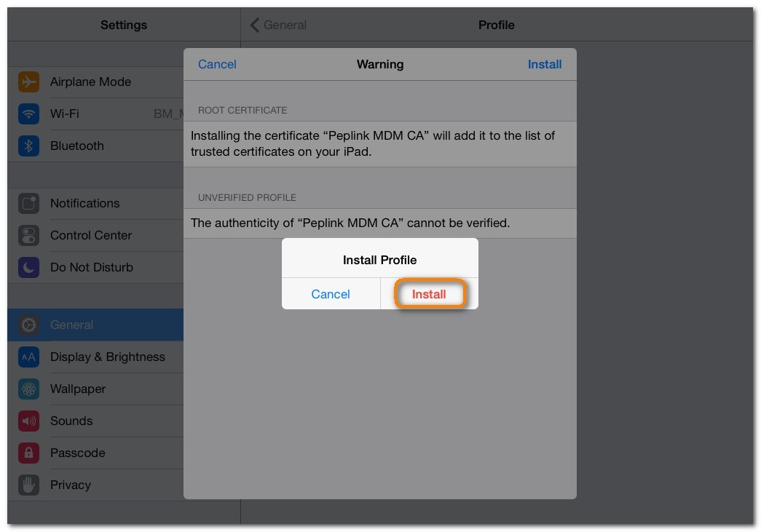
Task: Tap the Control Center icon
Action: click(28, 236)
